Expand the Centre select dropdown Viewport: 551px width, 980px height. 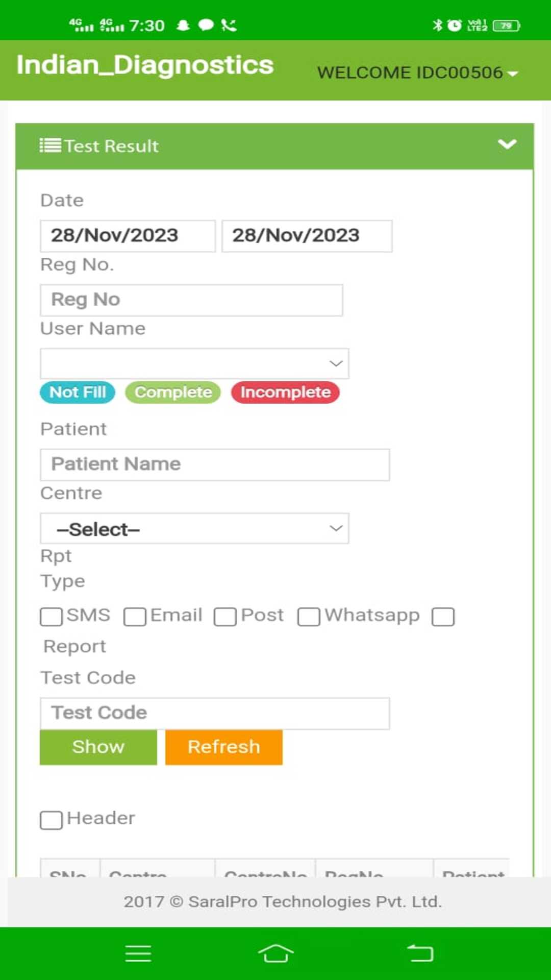194,528
